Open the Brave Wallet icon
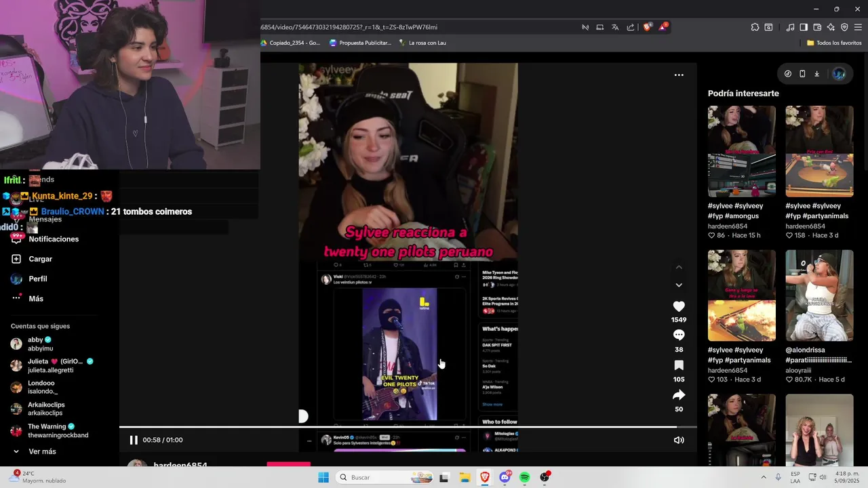 coord(817,27)
